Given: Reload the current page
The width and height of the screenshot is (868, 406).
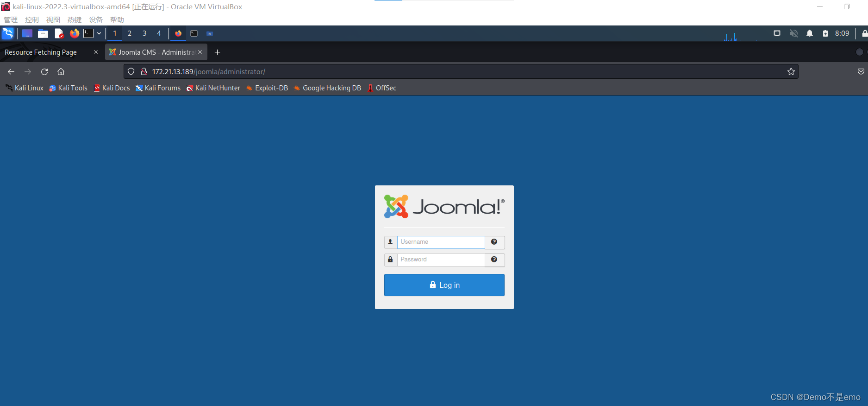Looking at the screenshot, I should [x=44, y=71].
